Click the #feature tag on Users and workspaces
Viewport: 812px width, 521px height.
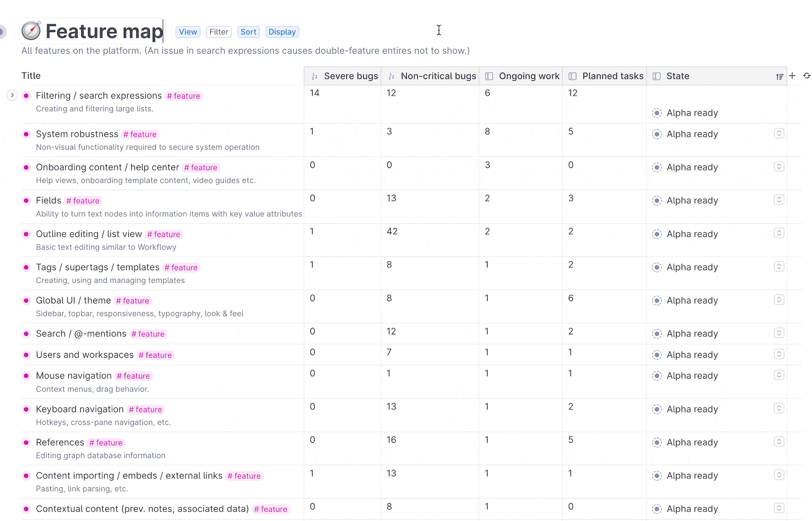[x=155, y=355]
